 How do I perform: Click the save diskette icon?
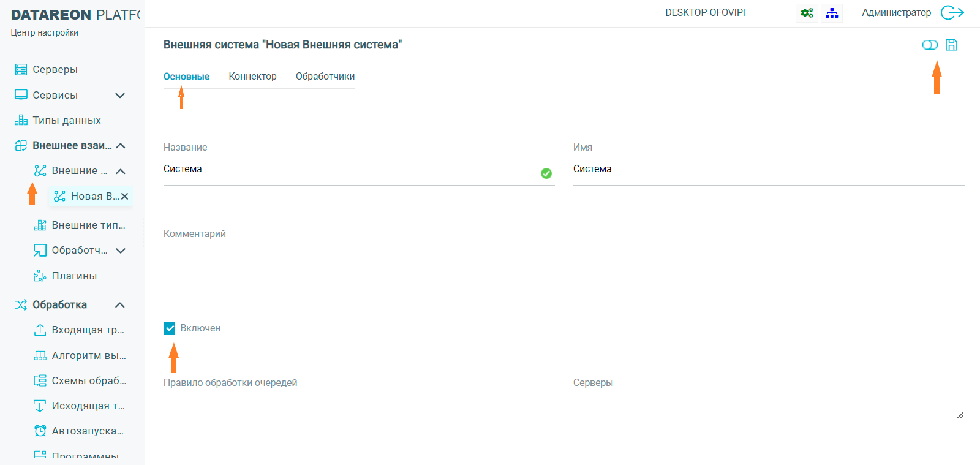pyautogui.click(x=951, y=45)
